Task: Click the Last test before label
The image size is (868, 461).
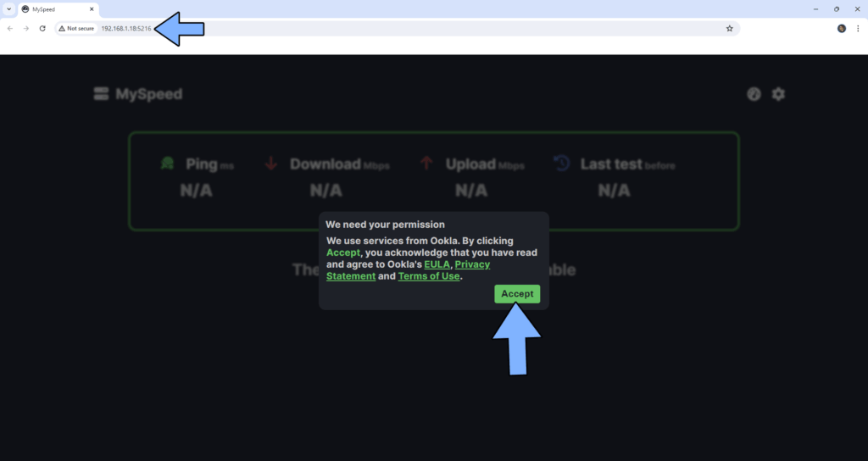Action: point(628,164)
